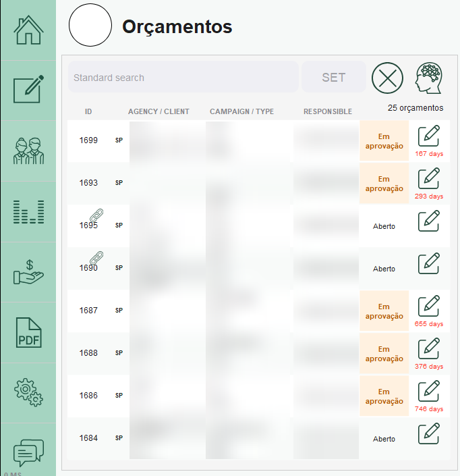Viewport: 460px width, 476px height.
Task: Click 'Em aprovação' status of row 1688
Action: click(x=384, y=354)
